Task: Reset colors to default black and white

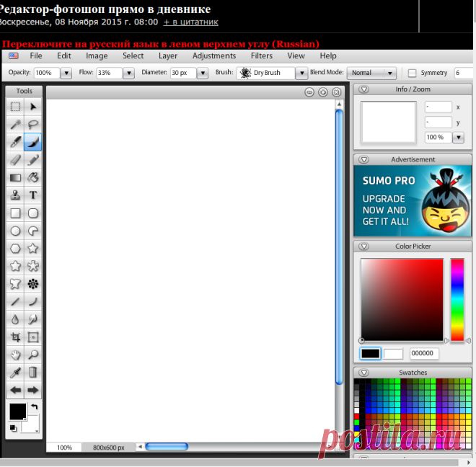Action: tap(13, 428)
